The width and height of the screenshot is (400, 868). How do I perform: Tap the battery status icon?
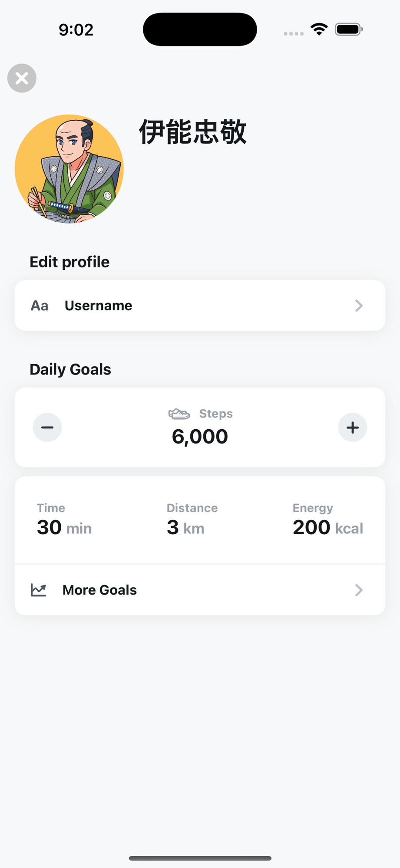click(349, 30)
